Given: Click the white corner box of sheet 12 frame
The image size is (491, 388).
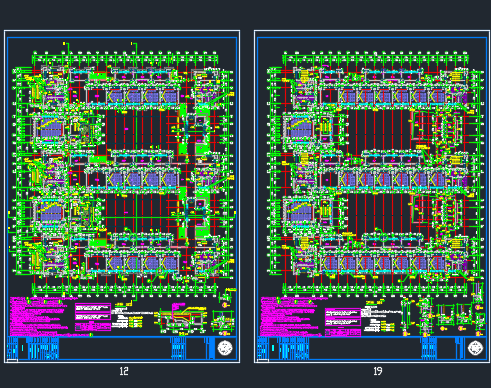Looking at the screenshot, I should [x=12, y=361].
